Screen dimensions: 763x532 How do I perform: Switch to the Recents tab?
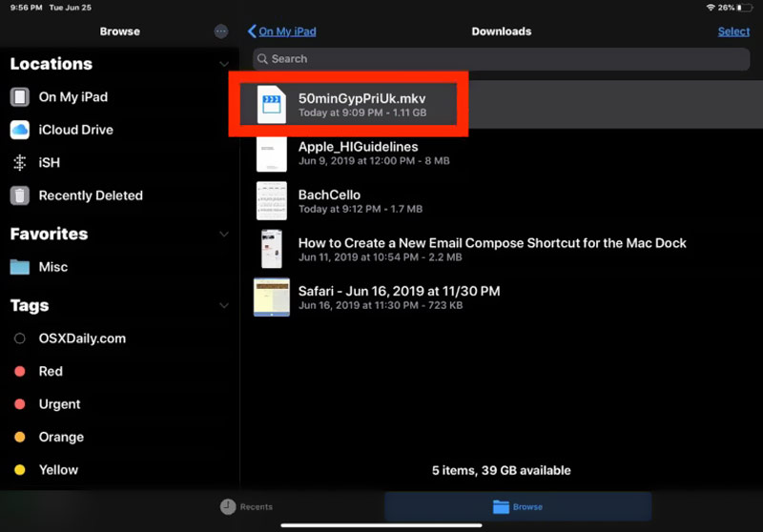tap(246, 507)
